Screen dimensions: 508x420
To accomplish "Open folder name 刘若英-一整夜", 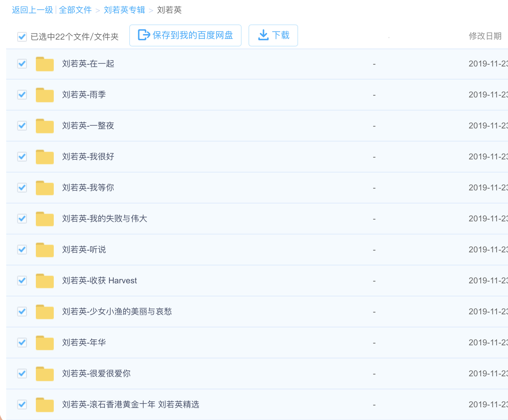I will (x=88, y=126).
